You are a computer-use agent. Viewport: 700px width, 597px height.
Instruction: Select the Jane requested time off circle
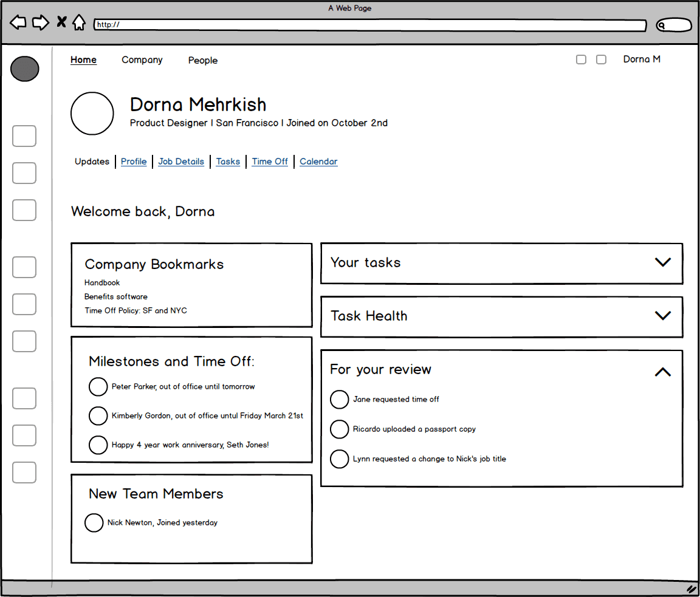(x=339, y=400)
